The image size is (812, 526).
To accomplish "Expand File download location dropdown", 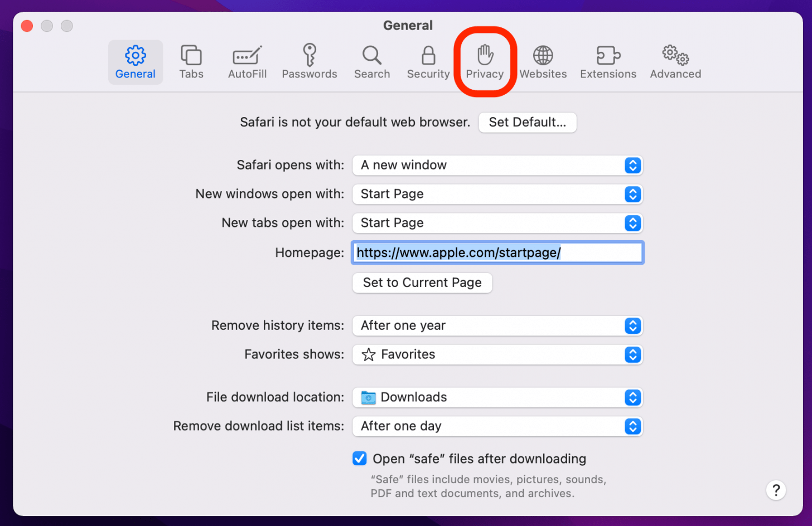I will tap(497, 398).
